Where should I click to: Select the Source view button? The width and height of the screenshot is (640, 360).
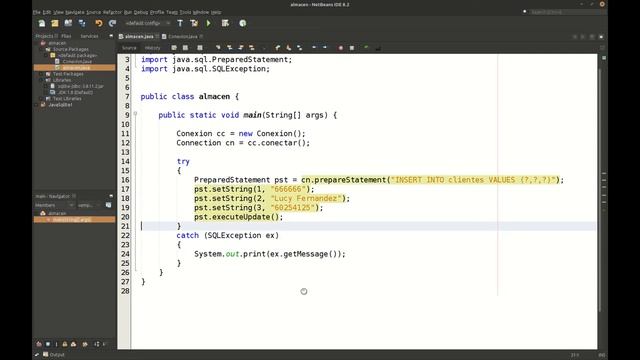(129, 48)
